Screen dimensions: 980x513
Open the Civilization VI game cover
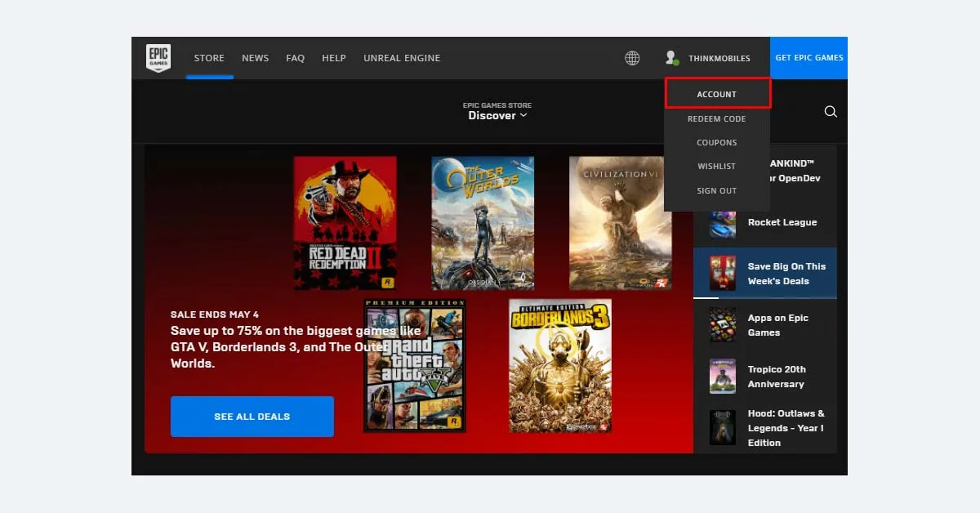tap(621, 223)
